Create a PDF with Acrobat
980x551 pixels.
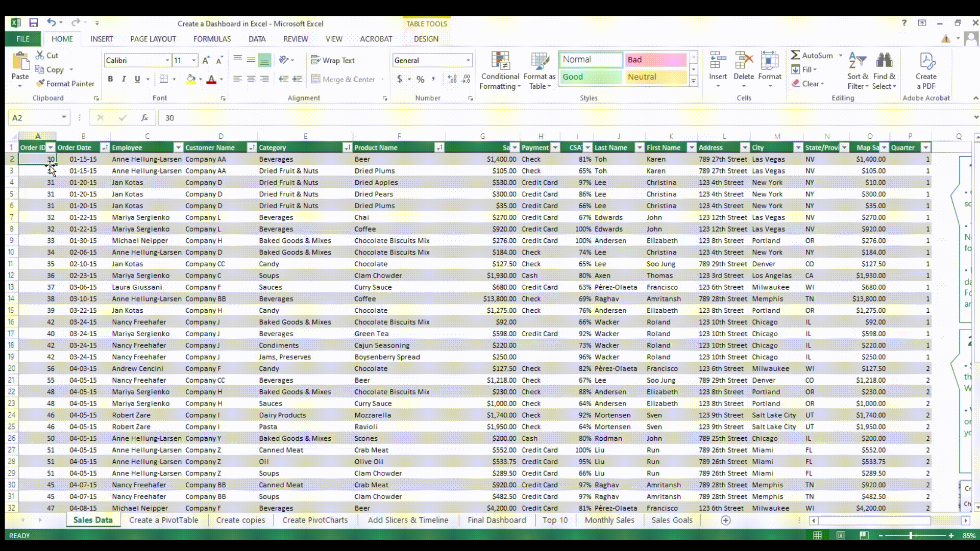pos(926,71)
